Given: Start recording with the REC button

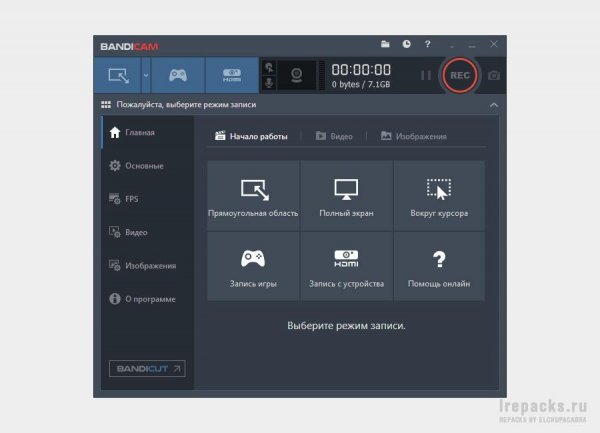Looking at the screenshot, I should click(x=460, y=75).
